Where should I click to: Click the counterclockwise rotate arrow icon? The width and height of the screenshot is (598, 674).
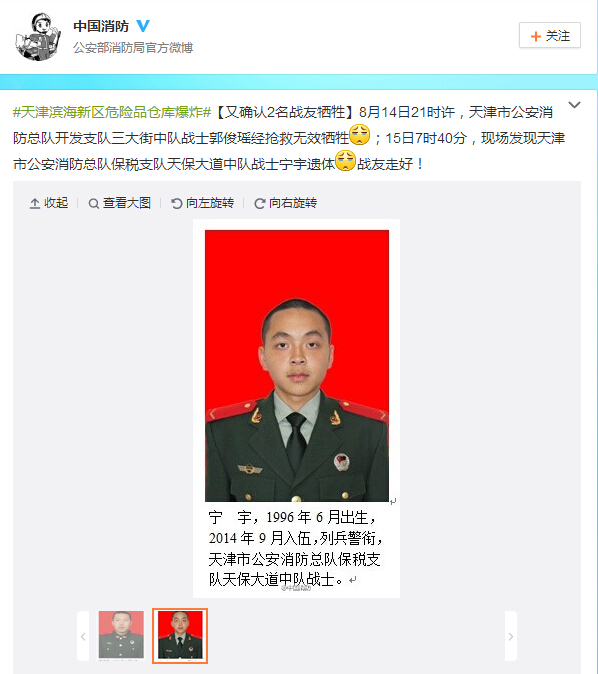coord(176,203)
